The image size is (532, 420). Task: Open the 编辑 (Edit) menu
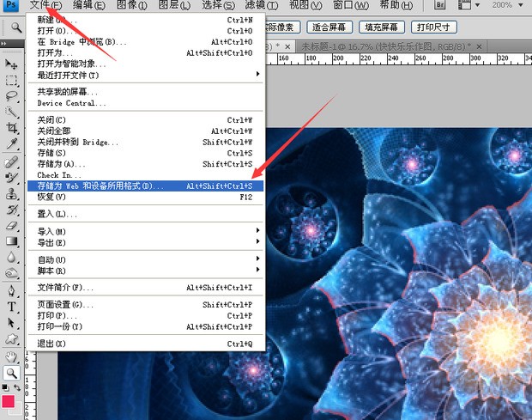(89, 6)
